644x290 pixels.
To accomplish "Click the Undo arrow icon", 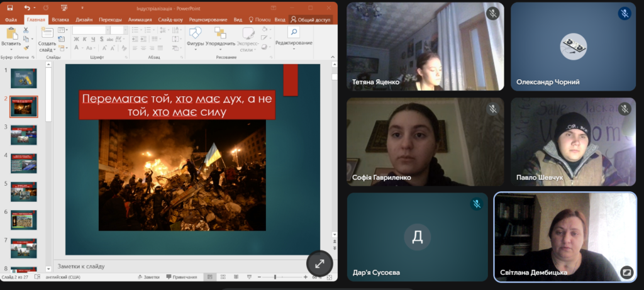I will pos(28,8).
